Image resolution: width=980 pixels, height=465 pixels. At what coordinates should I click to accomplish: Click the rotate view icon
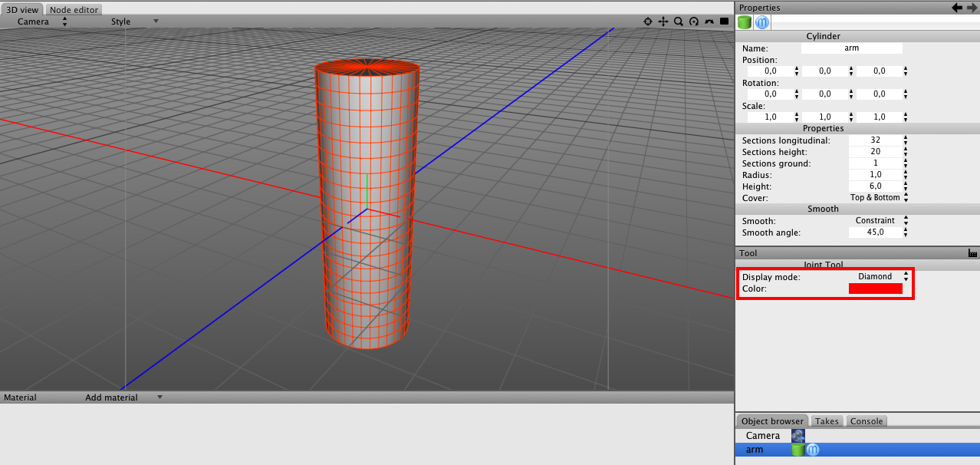pos(694,22)
